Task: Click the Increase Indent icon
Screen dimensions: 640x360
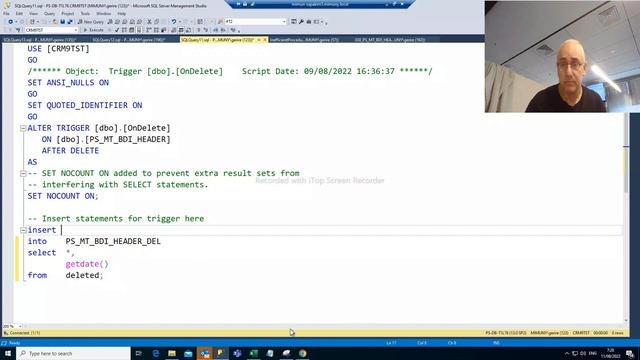Action: pyautogui.click(x=223, y=30)
